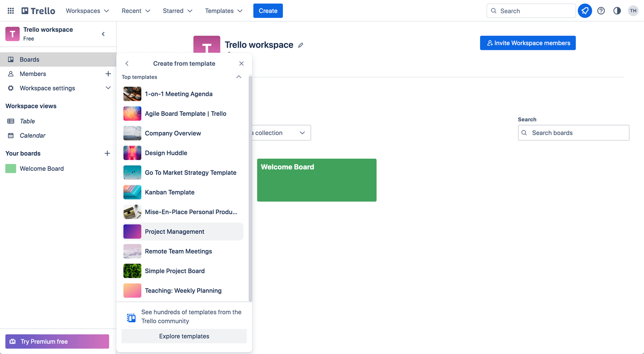Go back in Create from template popup
This screenshot has height=354, width=644.
[x=127, y=64]
